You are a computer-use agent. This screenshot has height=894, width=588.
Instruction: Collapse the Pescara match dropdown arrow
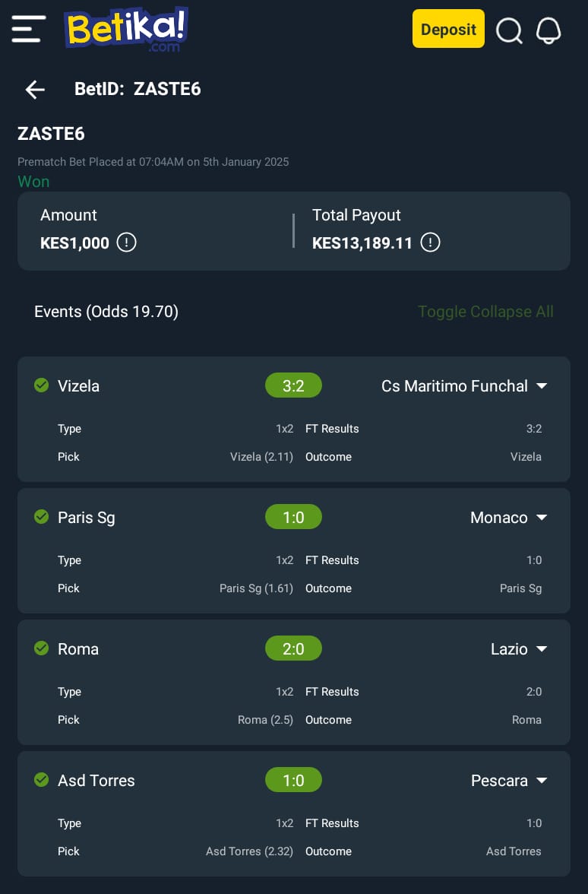point(542,781)
